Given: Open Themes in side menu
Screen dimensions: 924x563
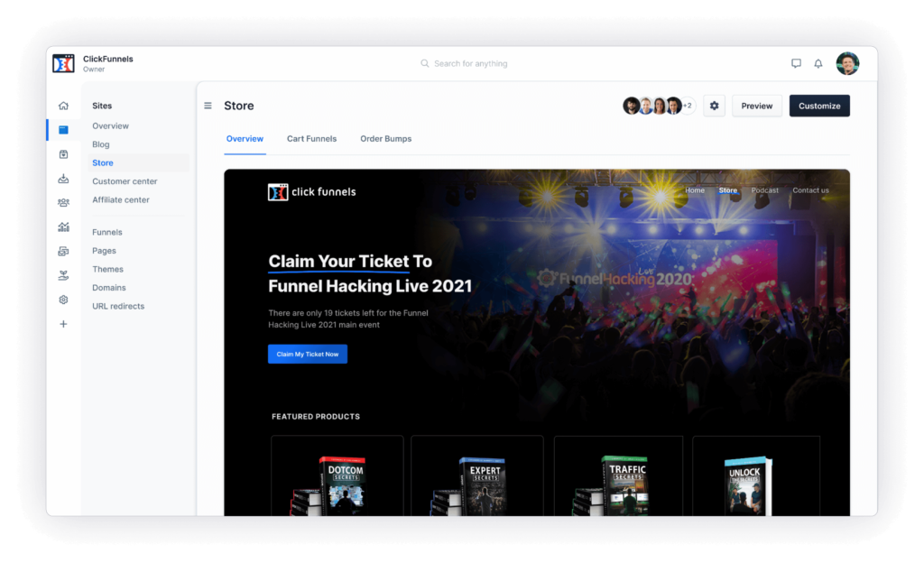Looking at the screenshot, I should 108,269.
